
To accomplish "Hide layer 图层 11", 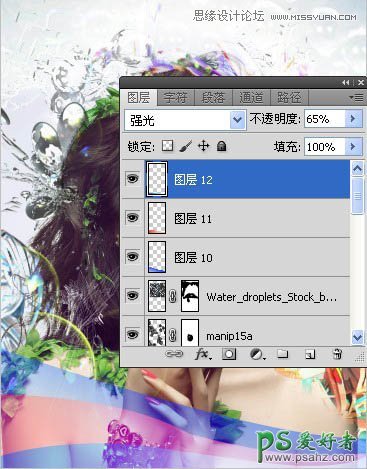I will pos(132,218).
